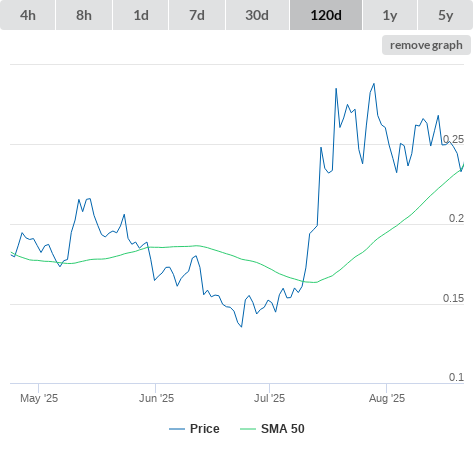Toggle the SMA 50 legend entry
474x455 pixels.
[272, 429]
